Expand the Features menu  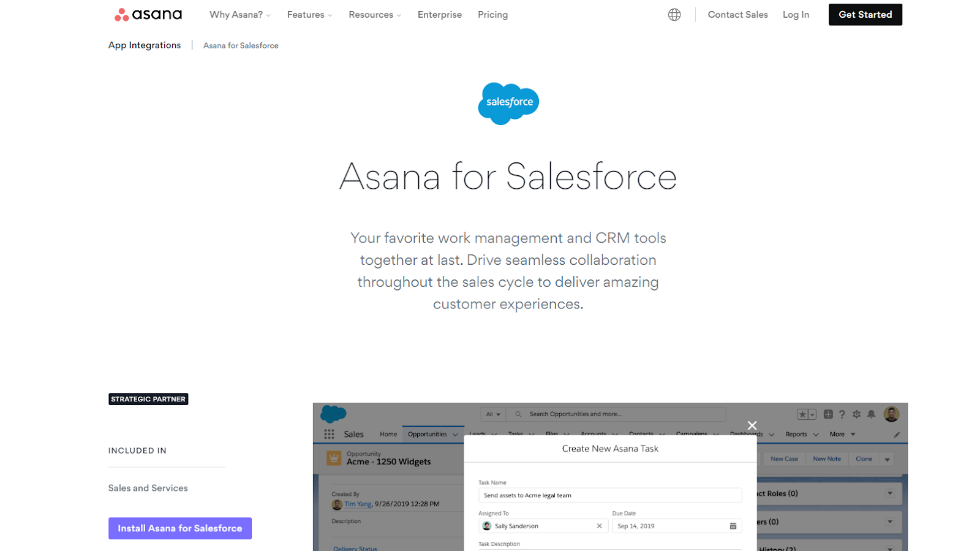coord(310,15)
